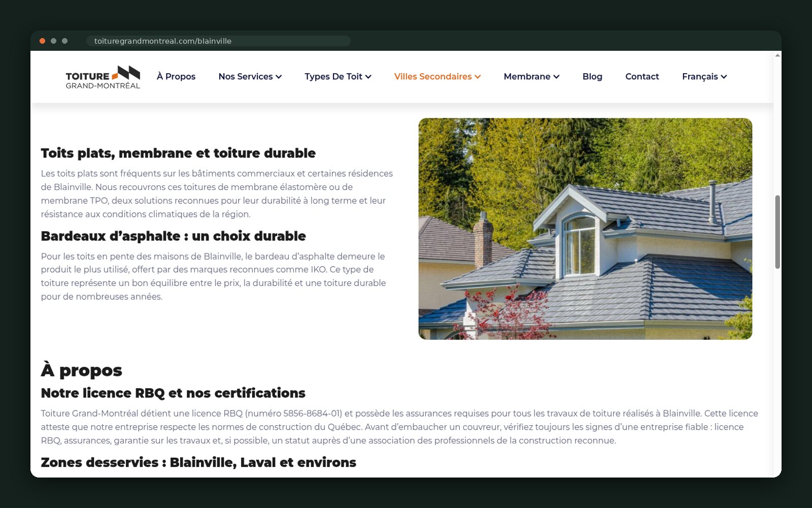
Task: Open the Types De Toit menu item
Action: tap(333, 77)
